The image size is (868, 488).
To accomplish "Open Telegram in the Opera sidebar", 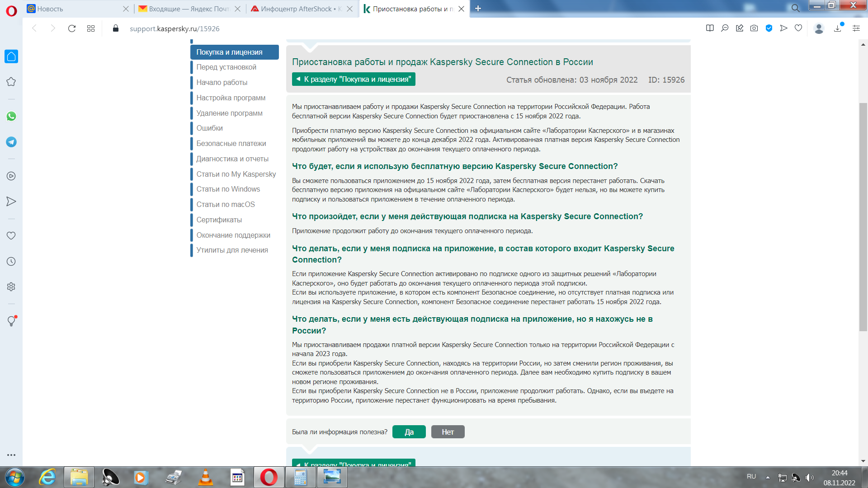I will point(11,142).
